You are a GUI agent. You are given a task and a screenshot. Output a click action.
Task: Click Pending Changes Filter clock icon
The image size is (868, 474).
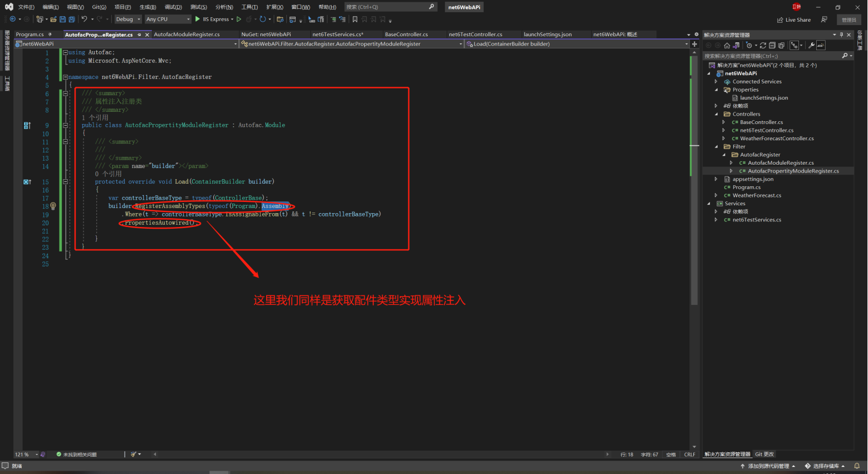[749, 46]
